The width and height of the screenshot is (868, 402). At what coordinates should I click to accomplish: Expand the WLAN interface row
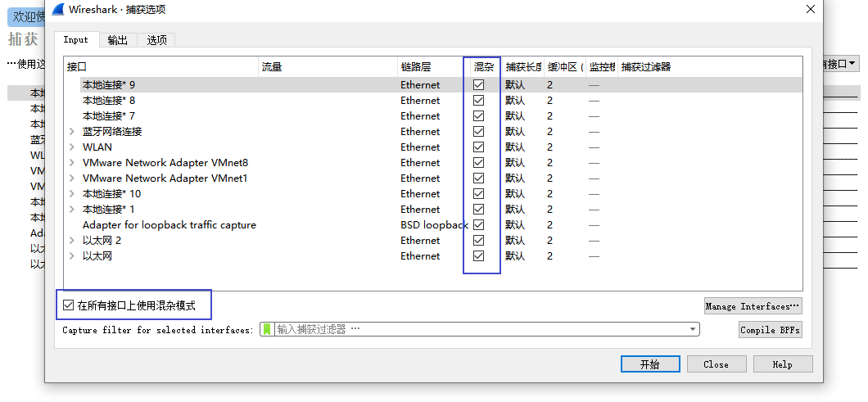[x=72, y=147]
